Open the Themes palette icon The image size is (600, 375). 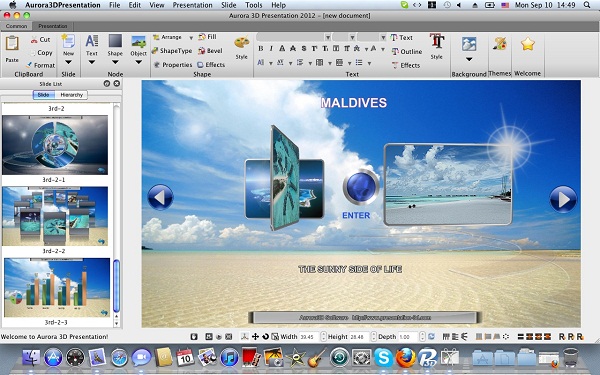(x=499, y=43)
